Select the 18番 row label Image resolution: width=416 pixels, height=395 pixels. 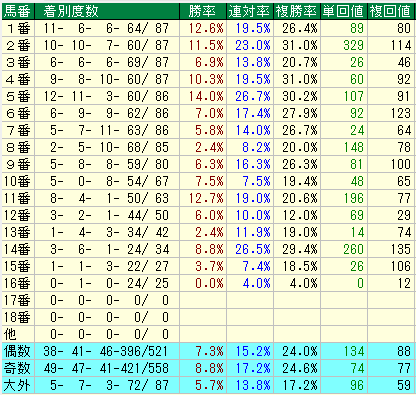tap(17, 317)
